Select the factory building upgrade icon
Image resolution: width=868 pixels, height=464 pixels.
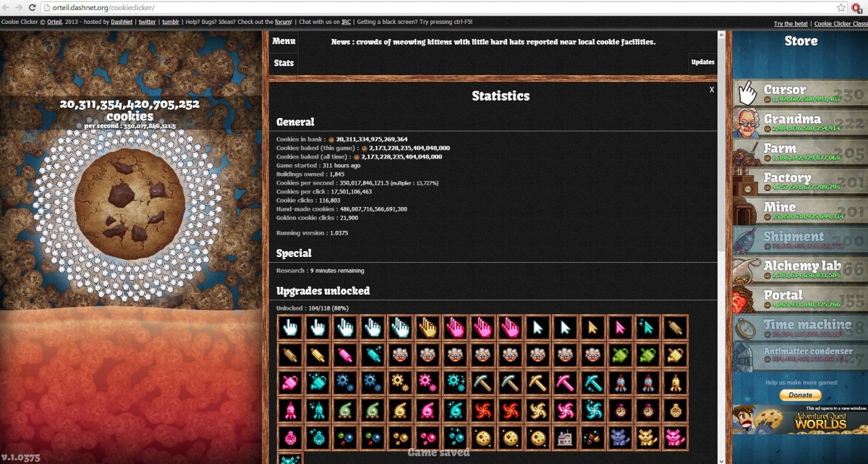[x=565, y=437]
